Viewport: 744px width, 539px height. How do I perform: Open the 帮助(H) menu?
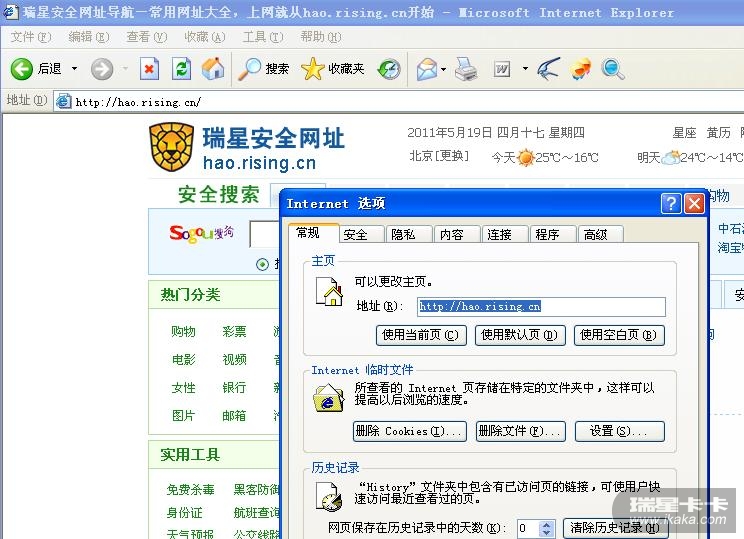[x=321, y=37]
